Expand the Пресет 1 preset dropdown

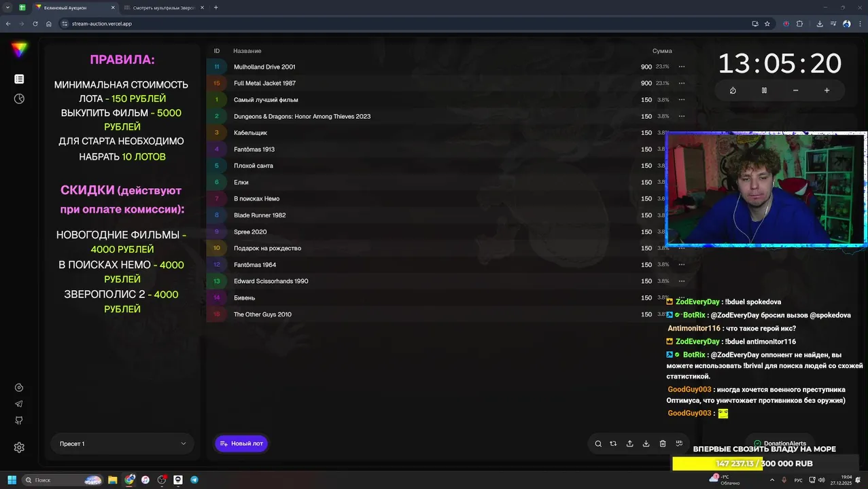point(122,443)
